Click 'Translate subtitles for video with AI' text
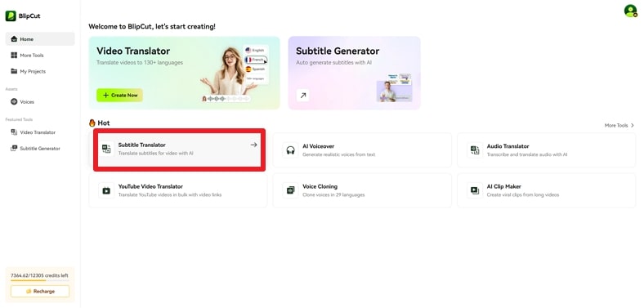Image resolution: width=644 pixels, height=308 pixels. (155, 153)
